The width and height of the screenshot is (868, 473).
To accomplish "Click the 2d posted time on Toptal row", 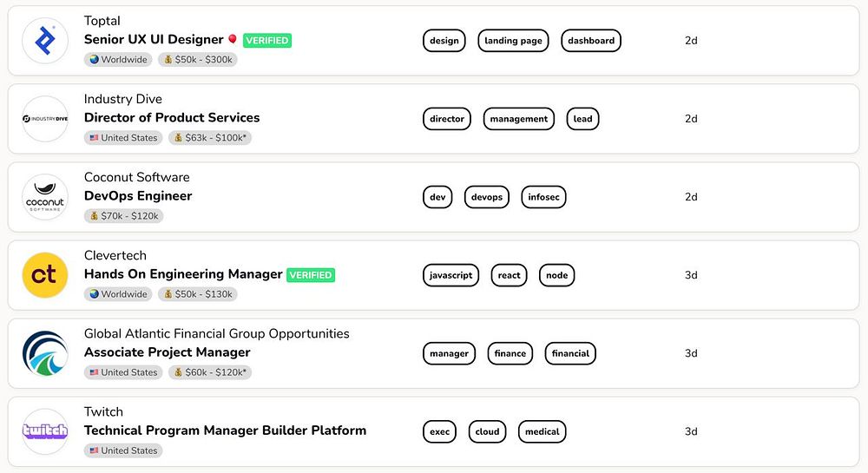I will click(x=691, y=41).
